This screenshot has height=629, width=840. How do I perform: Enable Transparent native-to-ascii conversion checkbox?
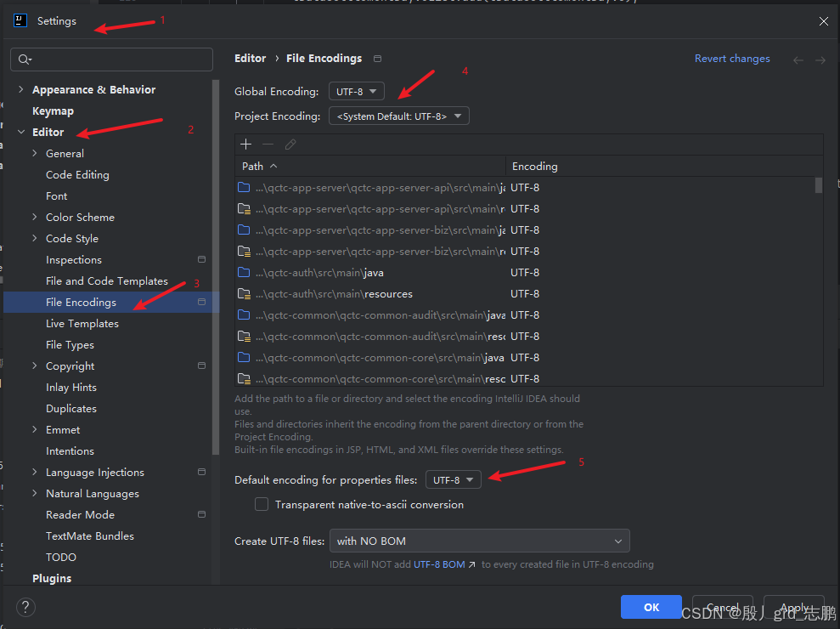coord(262,505)
